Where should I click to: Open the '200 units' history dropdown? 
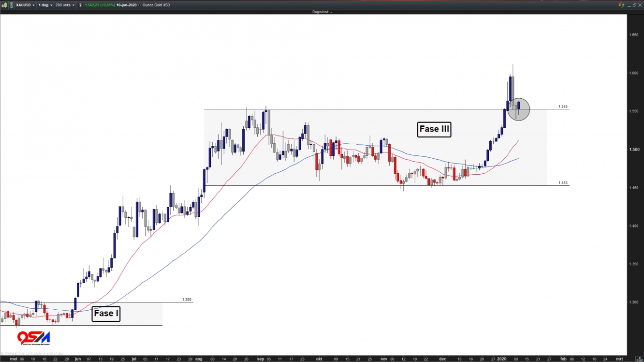[x=65, y=5]
